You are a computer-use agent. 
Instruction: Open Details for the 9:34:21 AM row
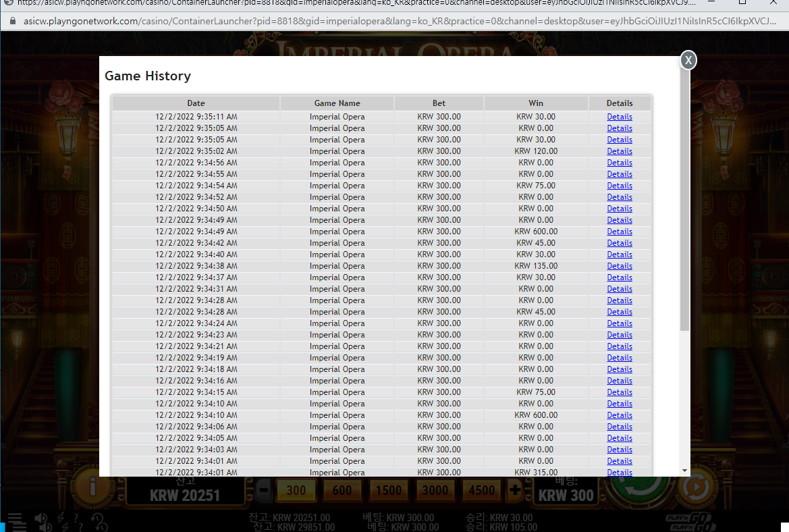coord(620,346)
